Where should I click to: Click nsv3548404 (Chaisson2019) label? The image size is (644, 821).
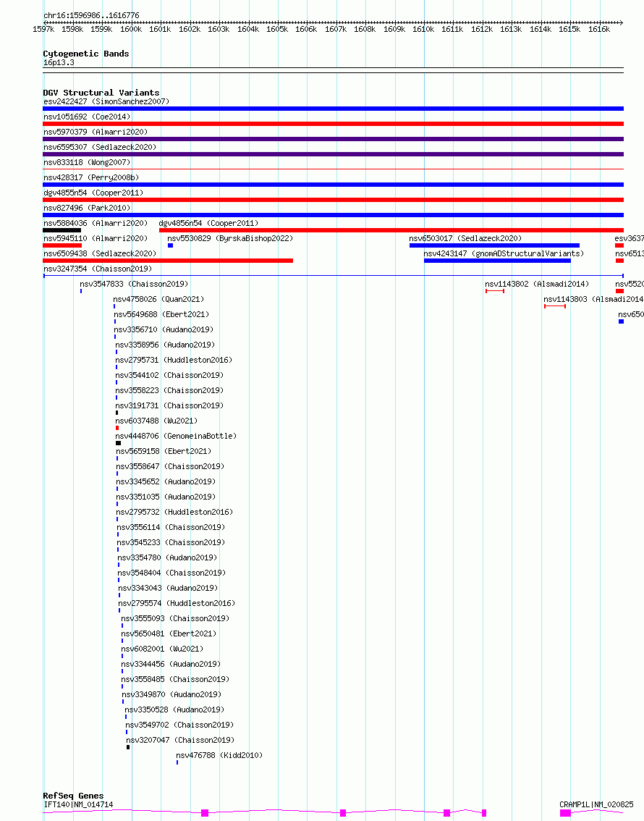tap(171, 572)
